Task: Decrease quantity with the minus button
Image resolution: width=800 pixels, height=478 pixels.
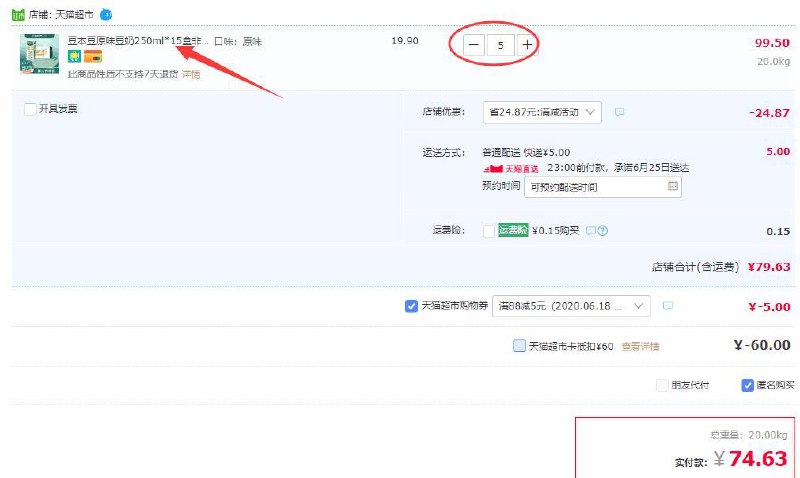Action: click(x=473, y=45)
